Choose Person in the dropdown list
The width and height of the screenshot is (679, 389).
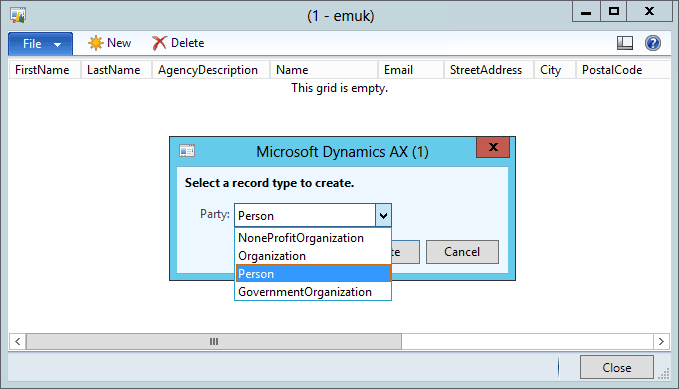tap(313, 274)
